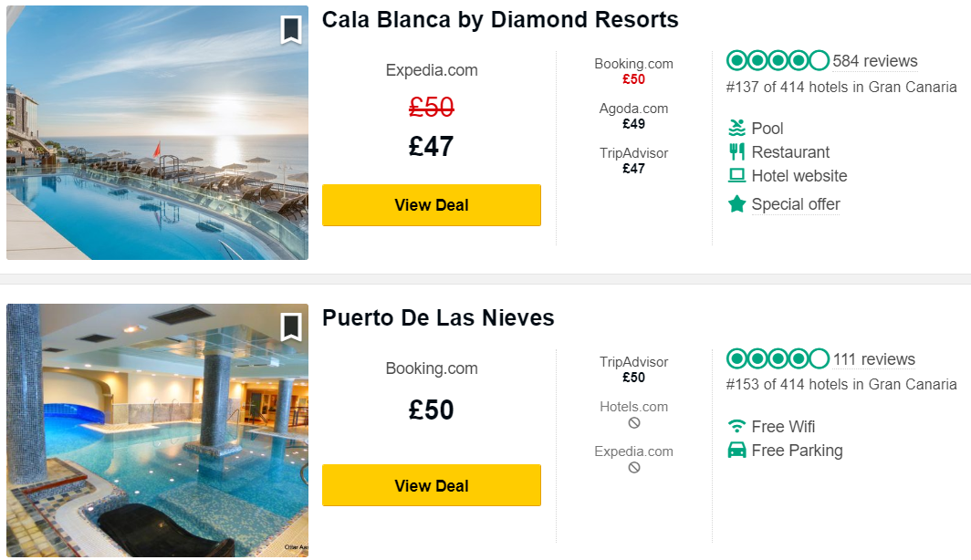
Task: Open the 584 reviews link
Action: [x=875, y=61]
